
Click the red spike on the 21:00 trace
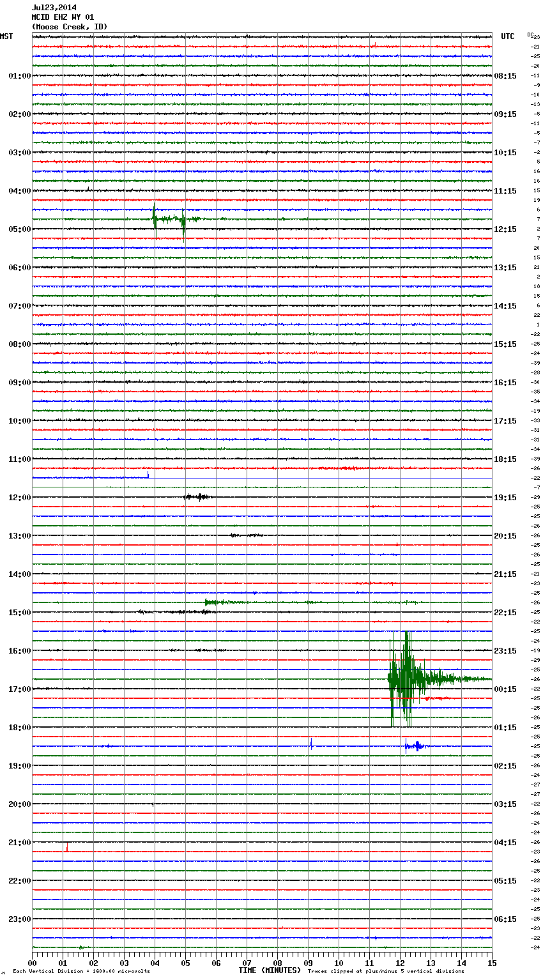pos(66,847)
